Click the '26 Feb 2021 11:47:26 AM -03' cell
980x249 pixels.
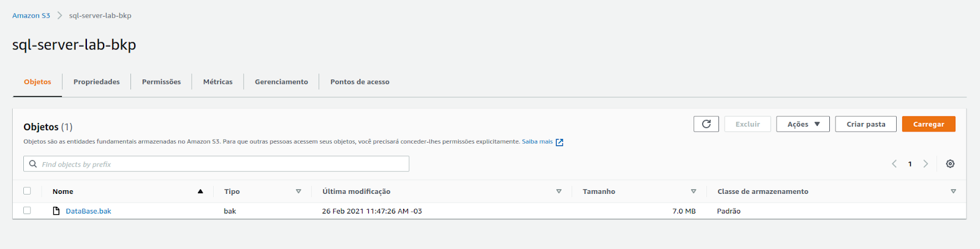point(372,211)
